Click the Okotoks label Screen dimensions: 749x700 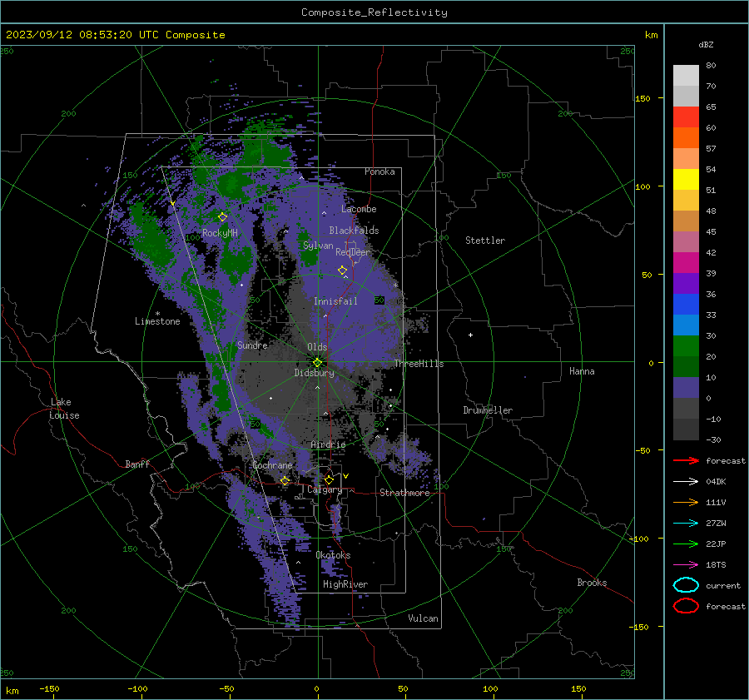pyautogui.click(x=333, y=555)
